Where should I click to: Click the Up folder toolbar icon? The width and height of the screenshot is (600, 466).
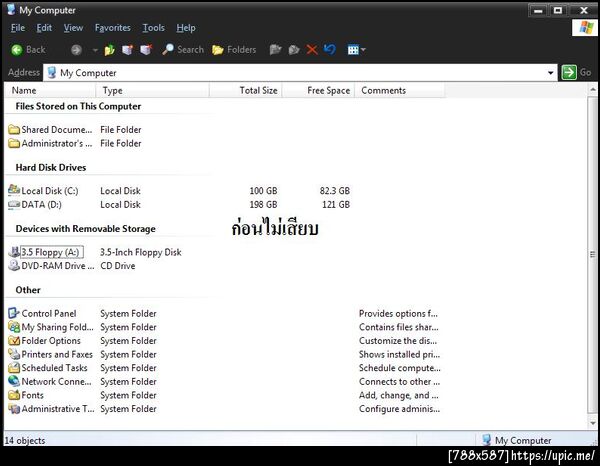(109, 50)
